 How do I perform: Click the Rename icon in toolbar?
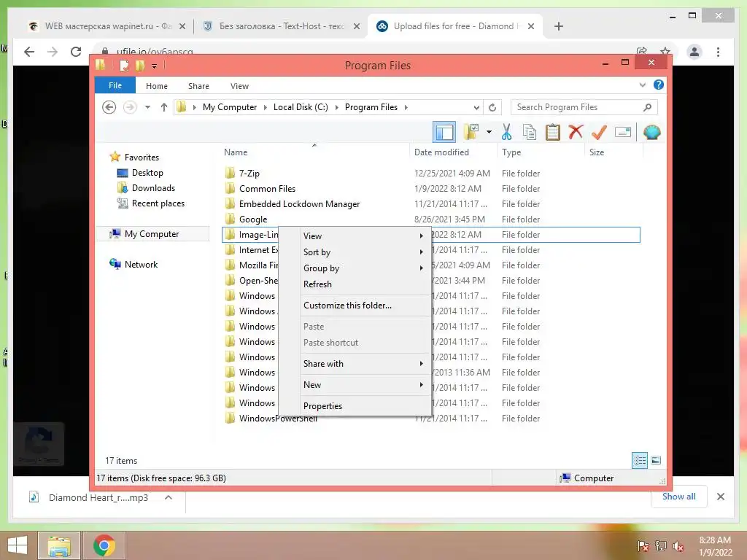[623, 132]
